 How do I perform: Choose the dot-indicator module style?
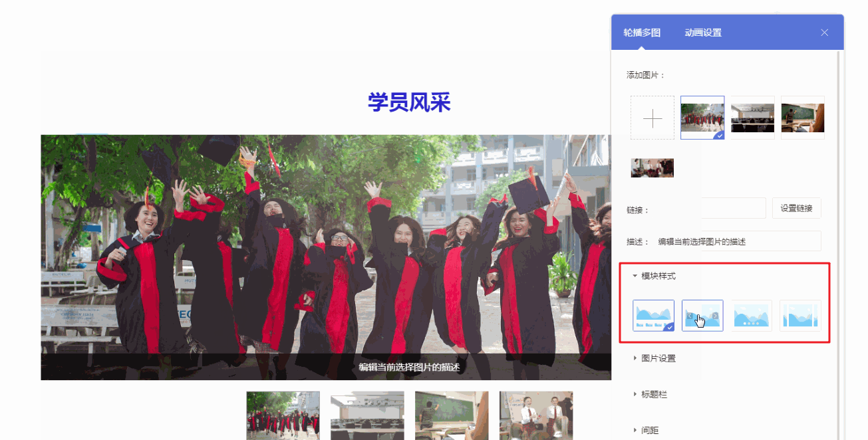coord(752,316)
